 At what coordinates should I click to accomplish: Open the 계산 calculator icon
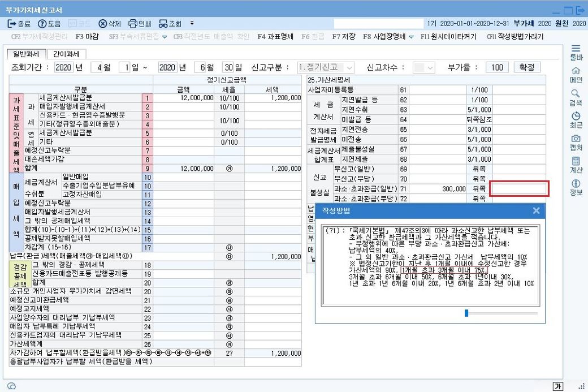pyautogui.click(x=576, y=161)
